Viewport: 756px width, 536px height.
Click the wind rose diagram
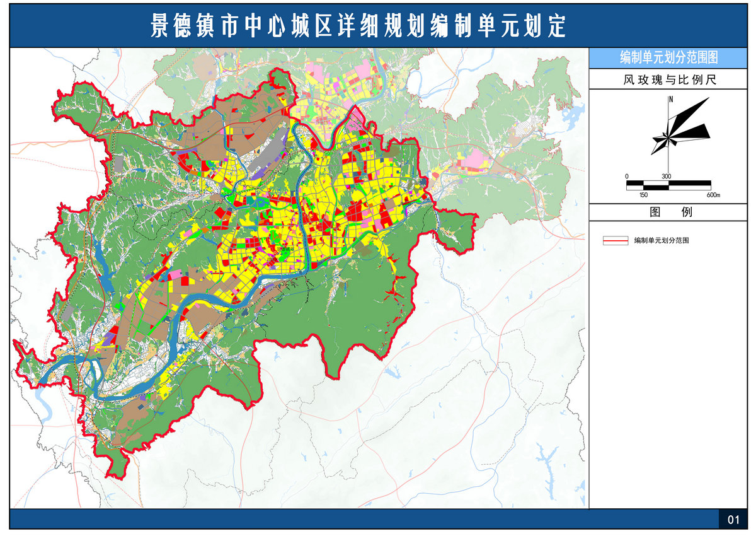tap(677, 129)
